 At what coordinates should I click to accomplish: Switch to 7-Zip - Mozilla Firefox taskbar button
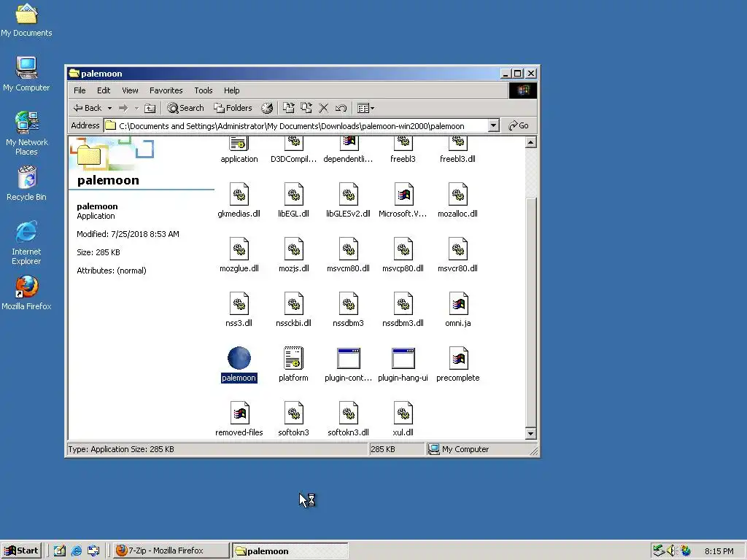(x=171, y=551)
